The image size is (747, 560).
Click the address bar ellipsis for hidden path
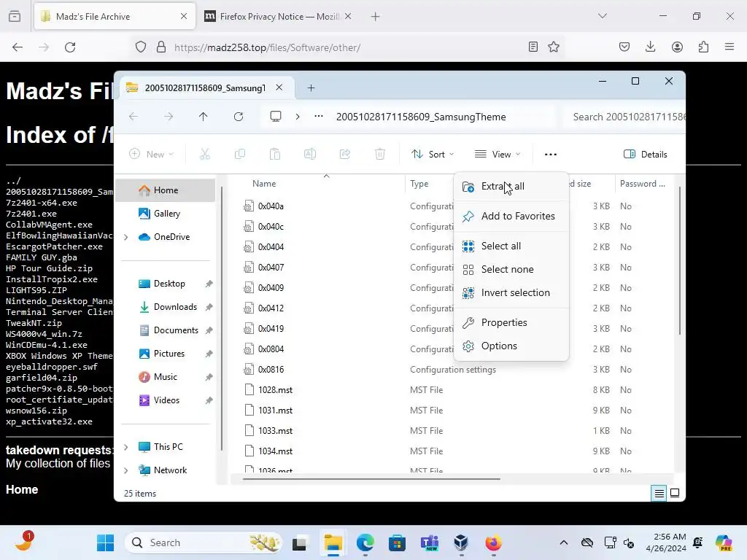319,117
